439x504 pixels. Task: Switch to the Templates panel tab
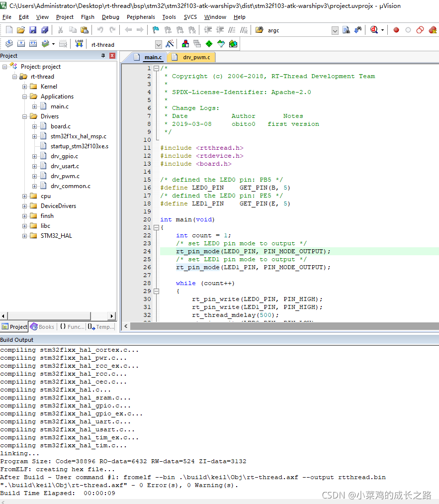click(x=101, y=327)
